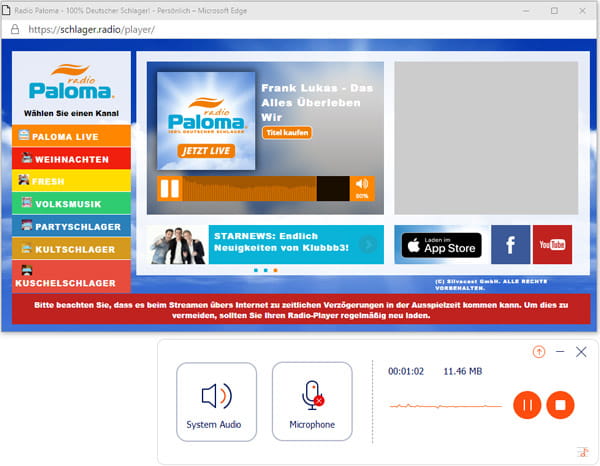Select the first carousel dot
This screenshot has height=466, width=600.
pos(256,270)
